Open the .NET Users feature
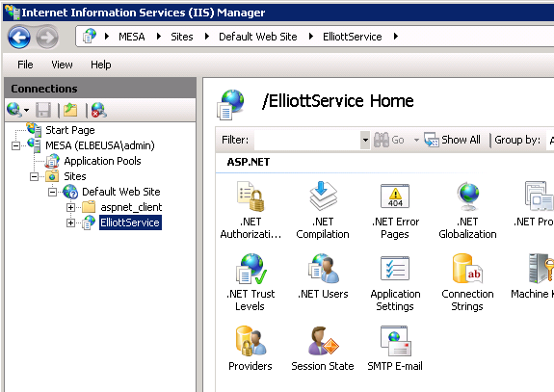The height and width of the screenshot is (392, 554). 323,276
